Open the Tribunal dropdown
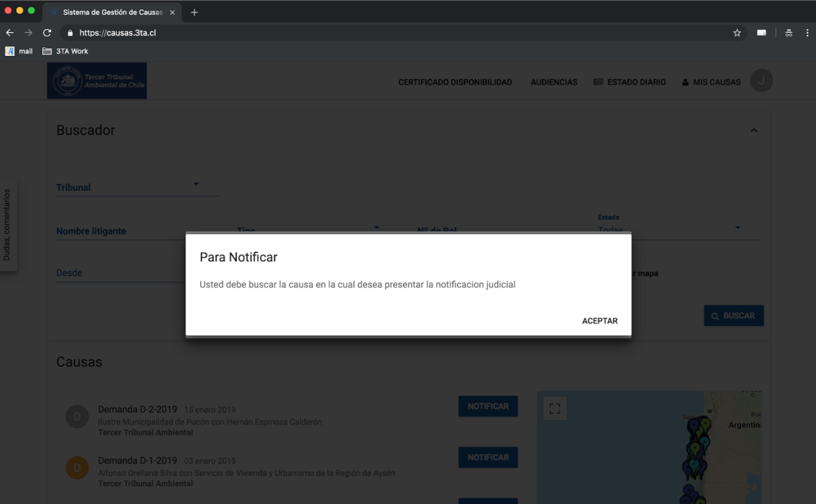The image size is (816, 504). (x=137, y=187)
